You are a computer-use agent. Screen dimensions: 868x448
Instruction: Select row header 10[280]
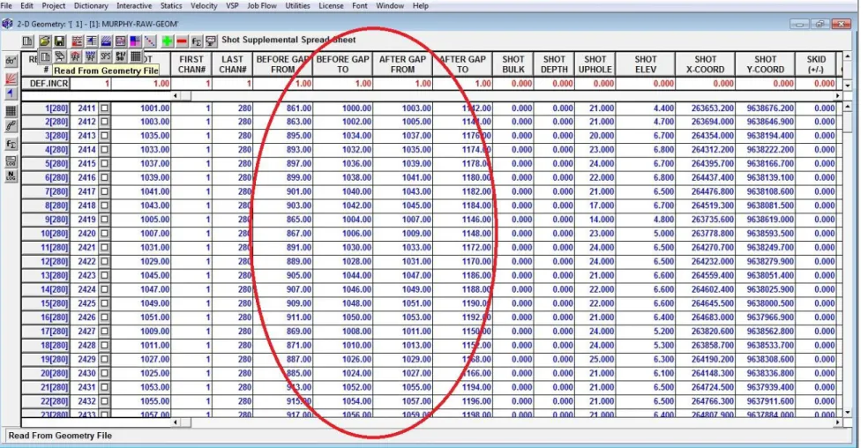pos(46,234)
